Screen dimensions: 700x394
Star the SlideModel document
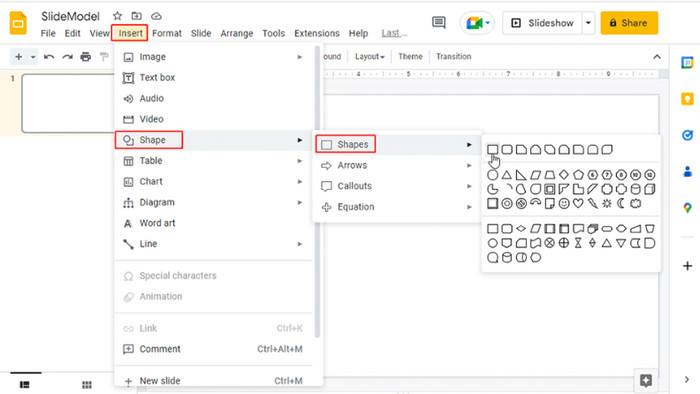click(117, 16)
